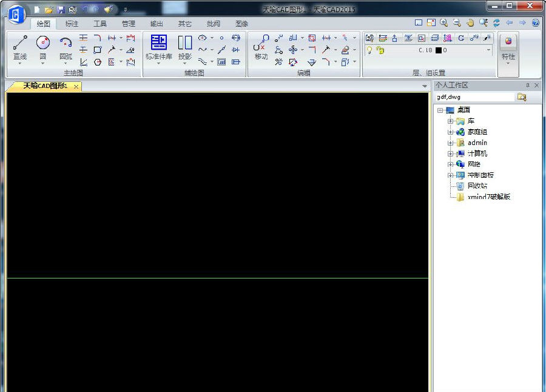
Task: Toggle the layer light bulb on/off
Action: (369, 50)
